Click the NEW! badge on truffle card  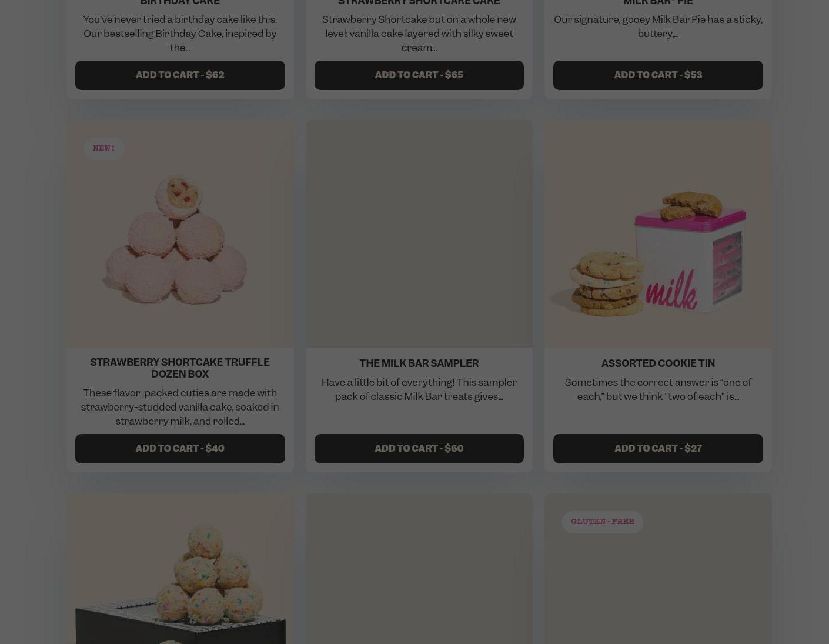tap(104, 148)
